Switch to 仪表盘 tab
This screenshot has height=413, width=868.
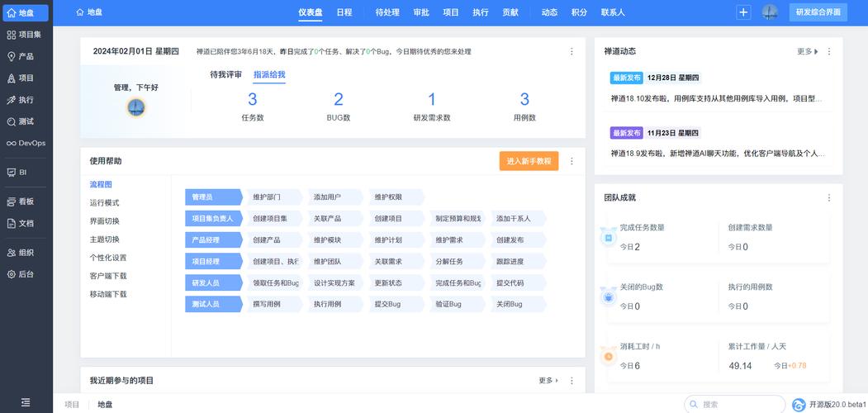311,12
